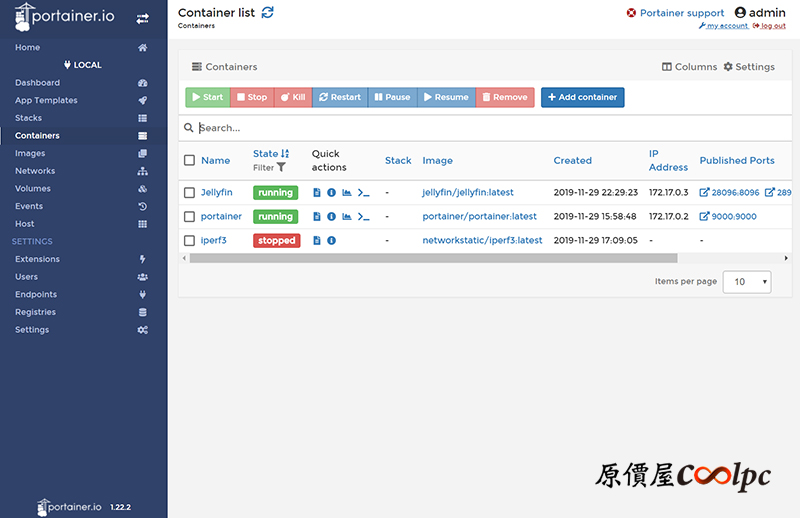The image size is (800, 518).
Task: Click the Resume button
Action: tap(446, 97)
